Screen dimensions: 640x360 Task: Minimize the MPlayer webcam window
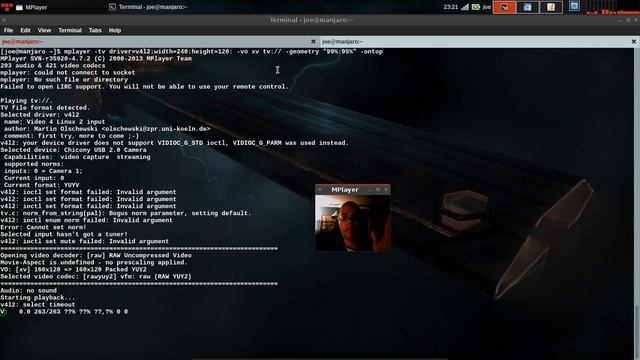click(370, 190)
